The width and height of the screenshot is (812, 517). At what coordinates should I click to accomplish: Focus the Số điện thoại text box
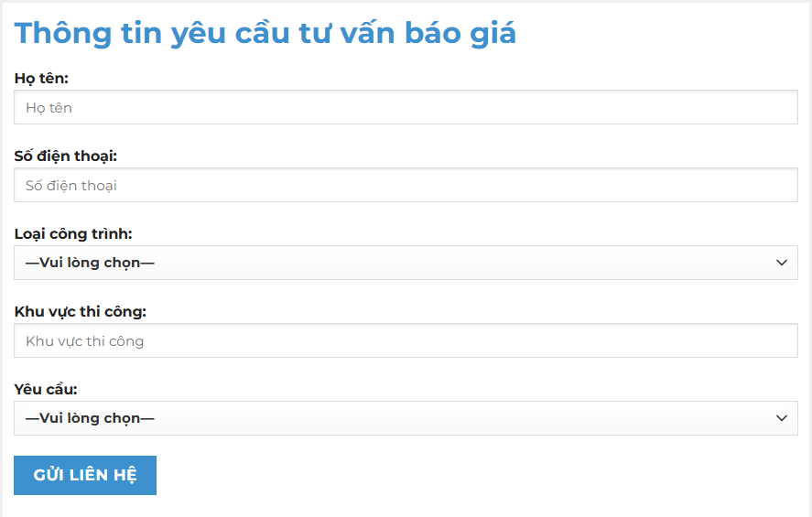click(406, 185)
